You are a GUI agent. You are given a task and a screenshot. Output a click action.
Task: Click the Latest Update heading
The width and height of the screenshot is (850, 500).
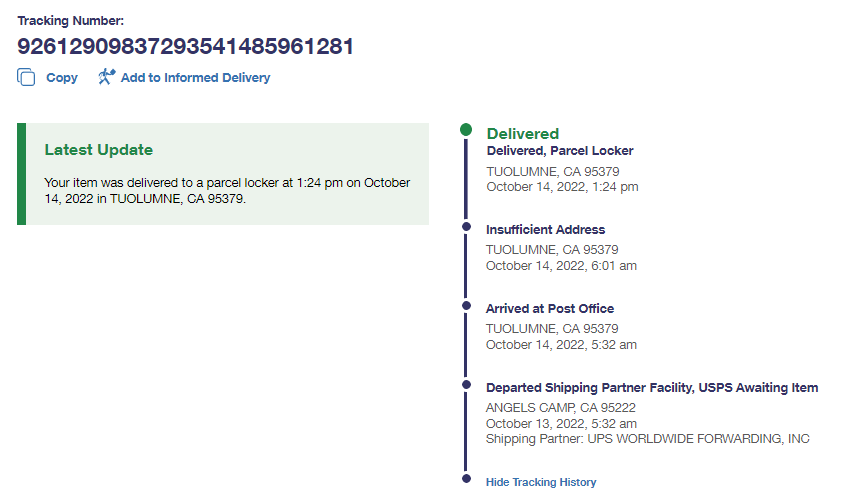pos(99,150)
